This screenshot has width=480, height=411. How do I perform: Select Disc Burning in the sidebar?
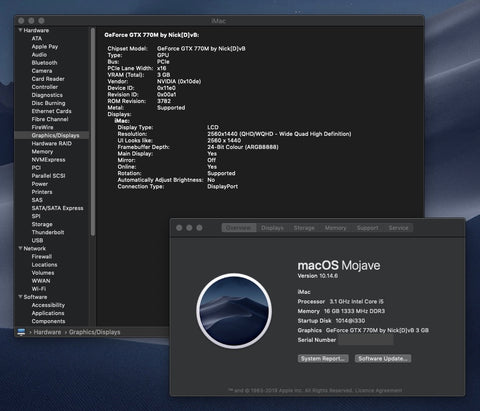[48, 103]
